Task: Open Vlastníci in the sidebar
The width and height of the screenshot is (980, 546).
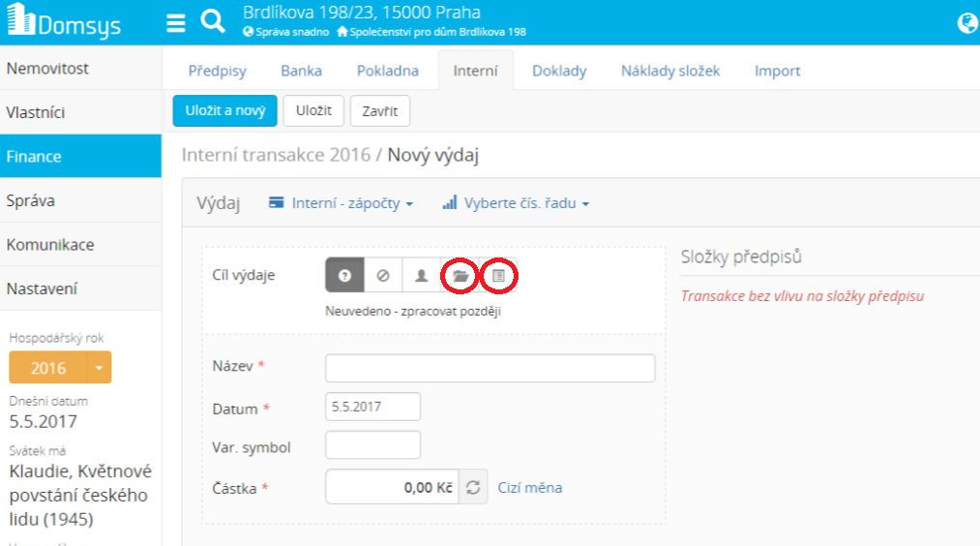Action: pos(80,112)
